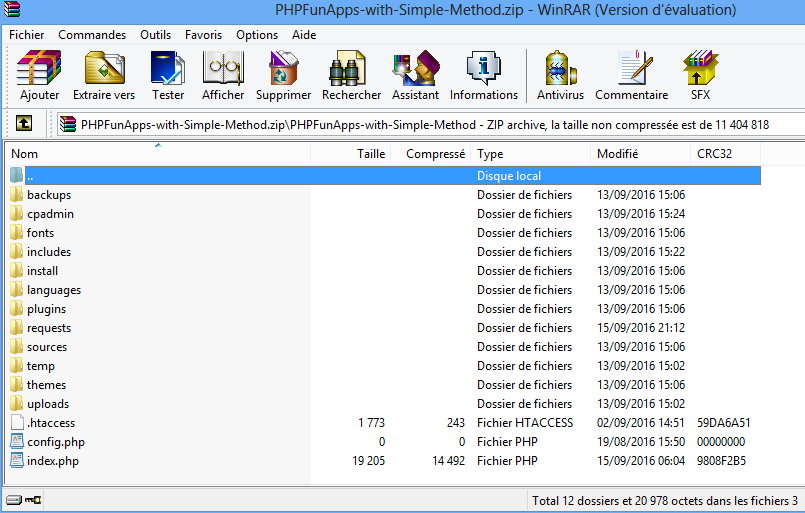This screenshot has height=513, width=805.
Task: Click the archive path address field
Action: pos(430,124)
